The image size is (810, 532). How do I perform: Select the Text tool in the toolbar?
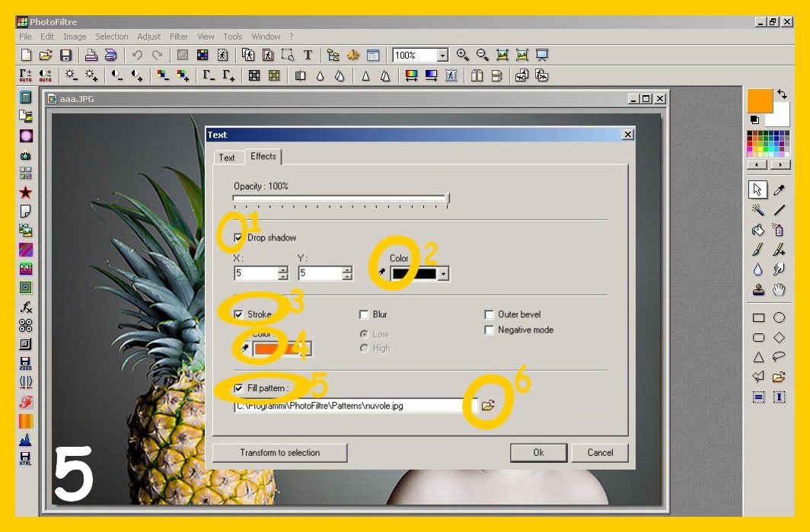[308, 56]
